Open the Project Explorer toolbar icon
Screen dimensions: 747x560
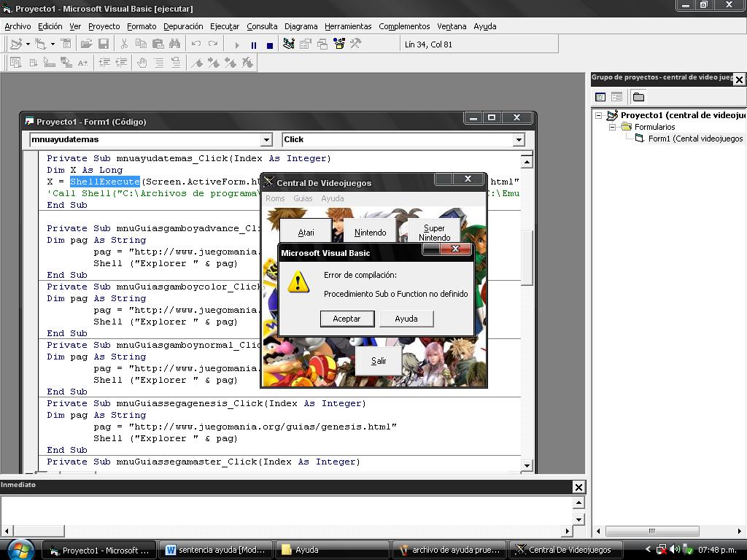click(x=289, y=44)
